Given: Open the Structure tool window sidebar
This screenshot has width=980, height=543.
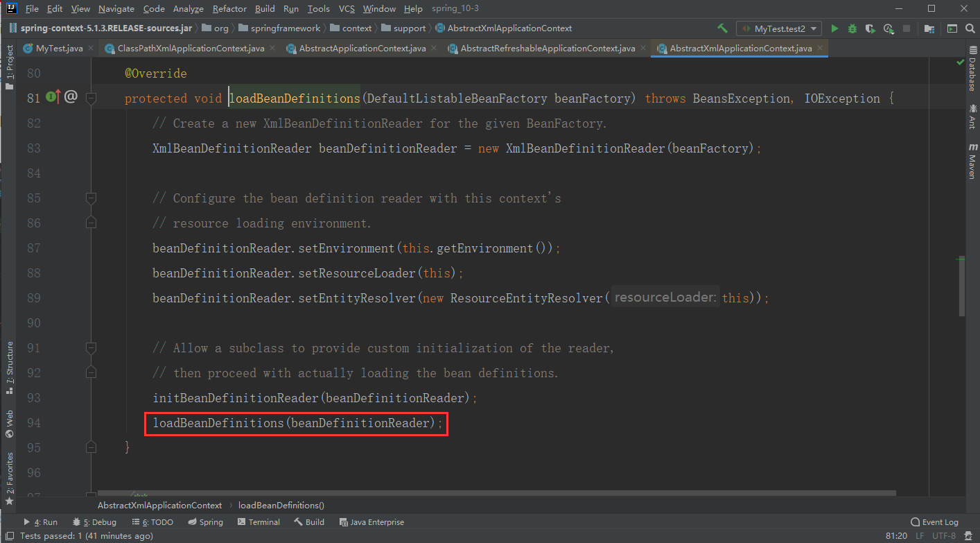Looking at the screenshot, I should click(10, 368).
